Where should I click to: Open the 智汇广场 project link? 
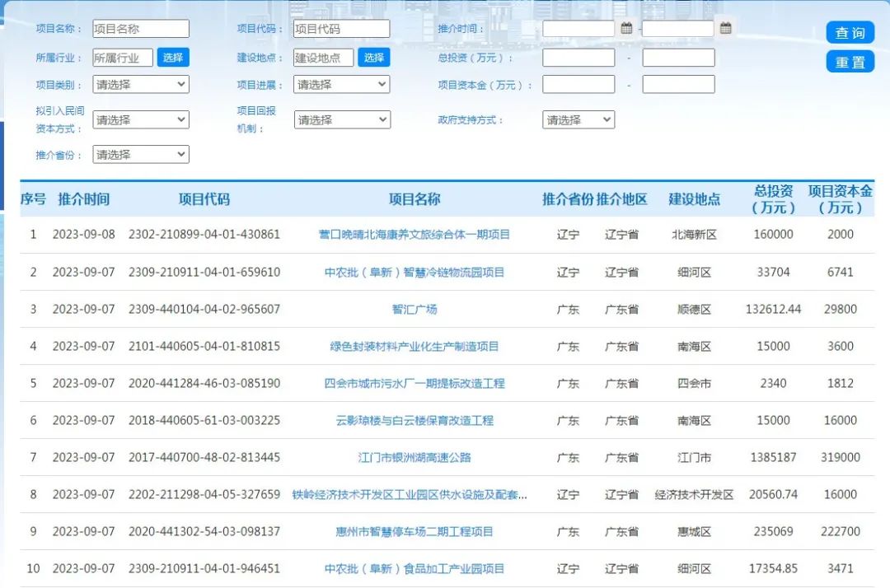(x=415, y=310)
